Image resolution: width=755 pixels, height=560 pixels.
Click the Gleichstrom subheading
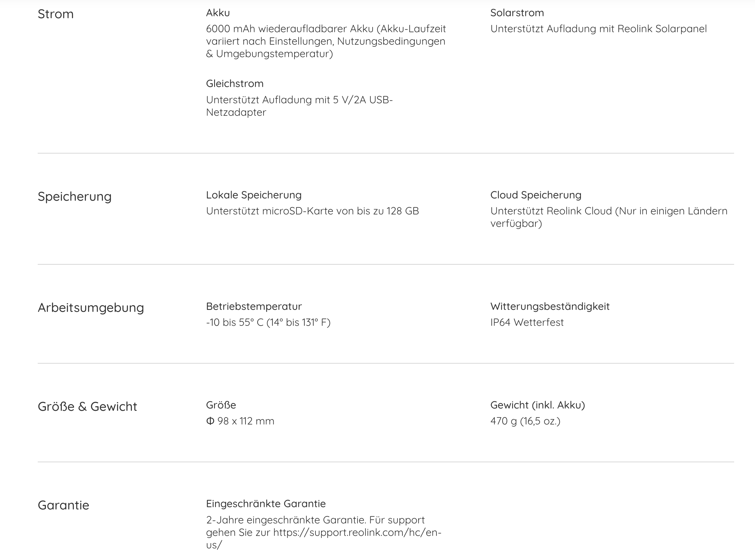(235, 83)
